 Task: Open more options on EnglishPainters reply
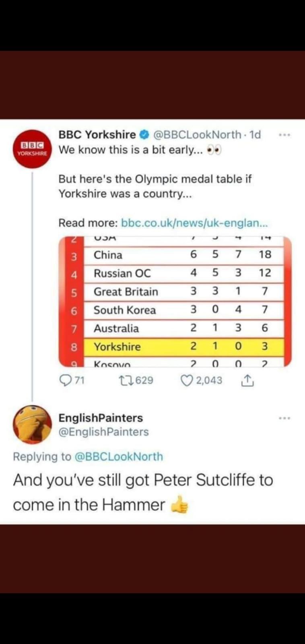tap(284, 418)
